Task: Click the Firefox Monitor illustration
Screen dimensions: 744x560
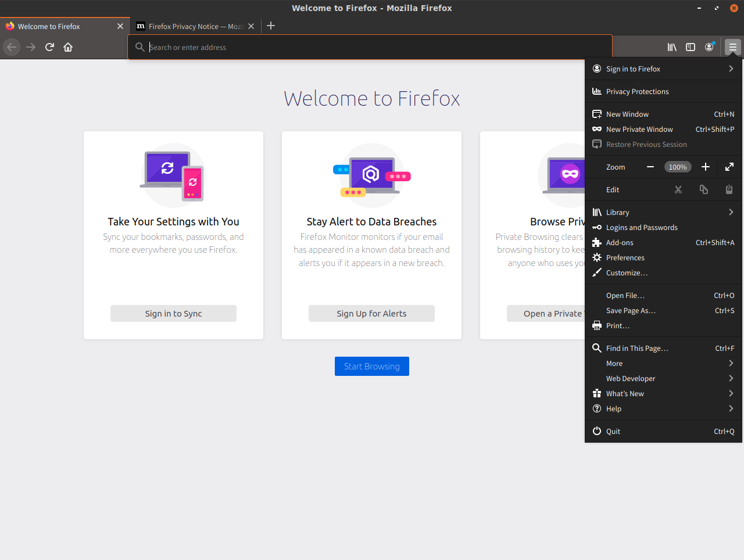Action: click(x=372, y=175)
